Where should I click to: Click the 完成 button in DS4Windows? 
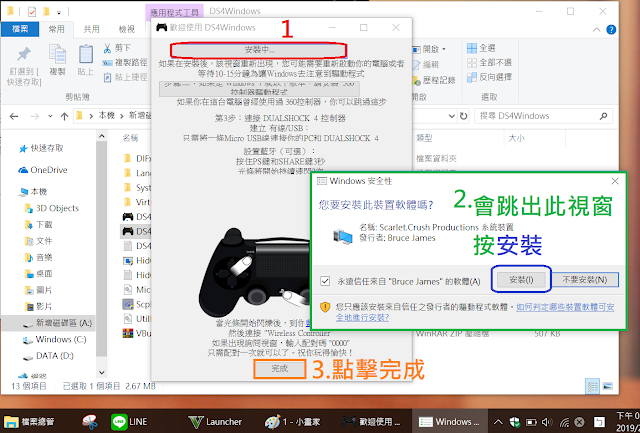[280, 369]
